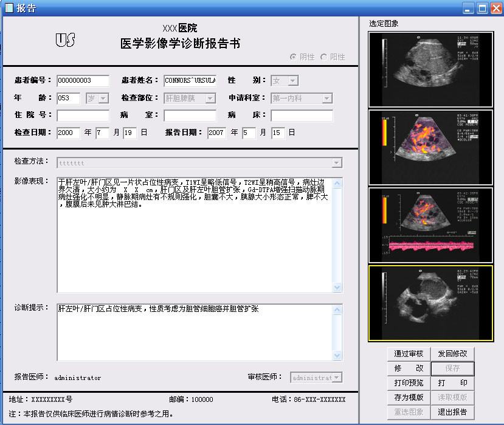This screenshot has width=504, height=425.
Task: Click the report window title bar icon
Action: pyautogui.click(x=9, y=8)
